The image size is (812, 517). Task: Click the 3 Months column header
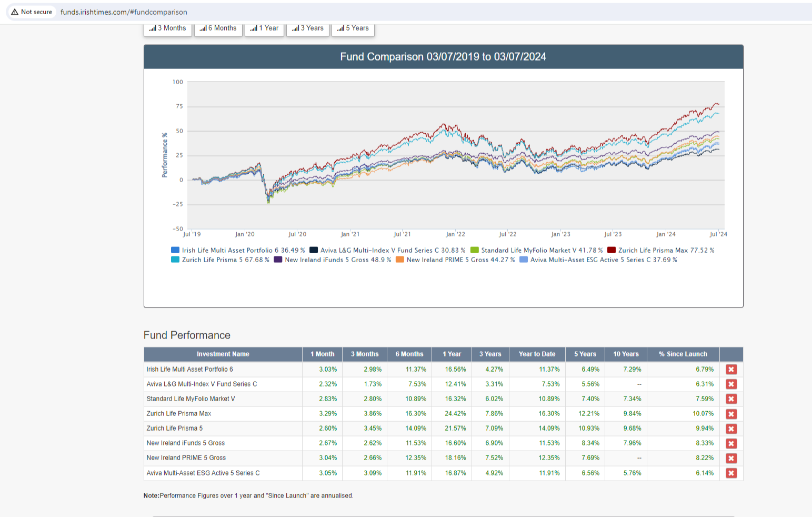pos(365,354)
